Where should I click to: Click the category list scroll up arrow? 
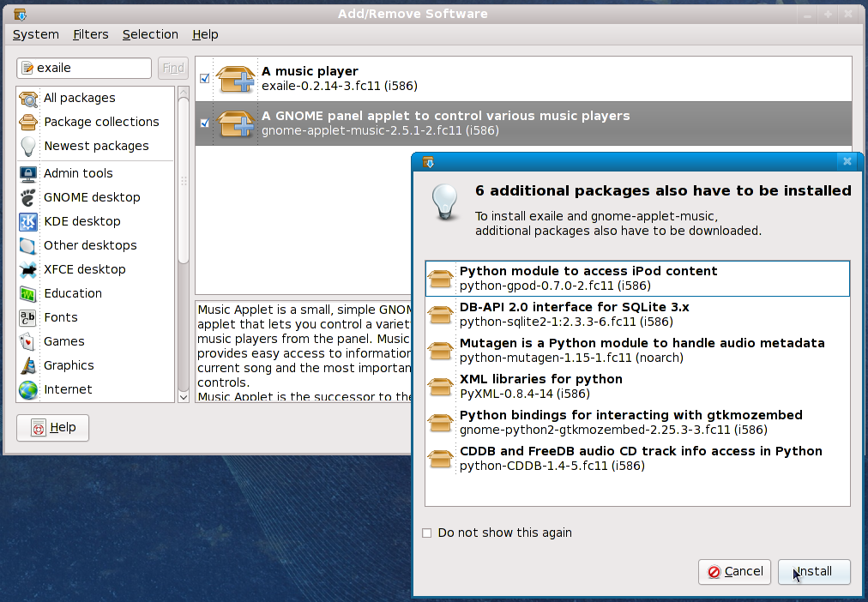click(x=184, y=93)
